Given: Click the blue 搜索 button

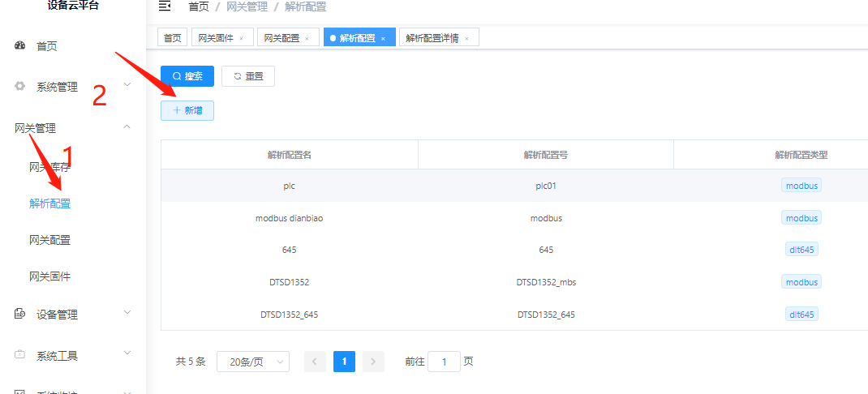Looking at the screenshot, I should coord(187,76).
